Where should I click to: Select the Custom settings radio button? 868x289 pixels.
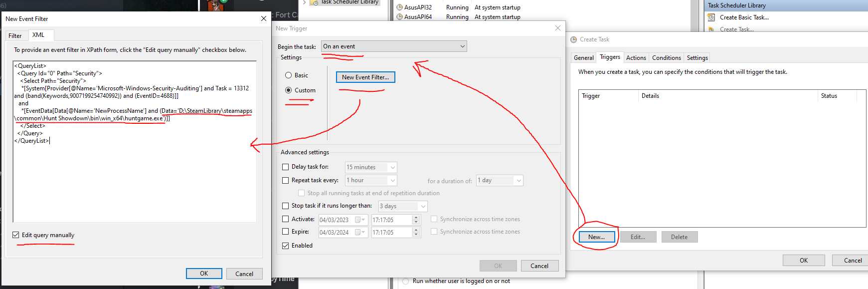click(x=288, y=90)
